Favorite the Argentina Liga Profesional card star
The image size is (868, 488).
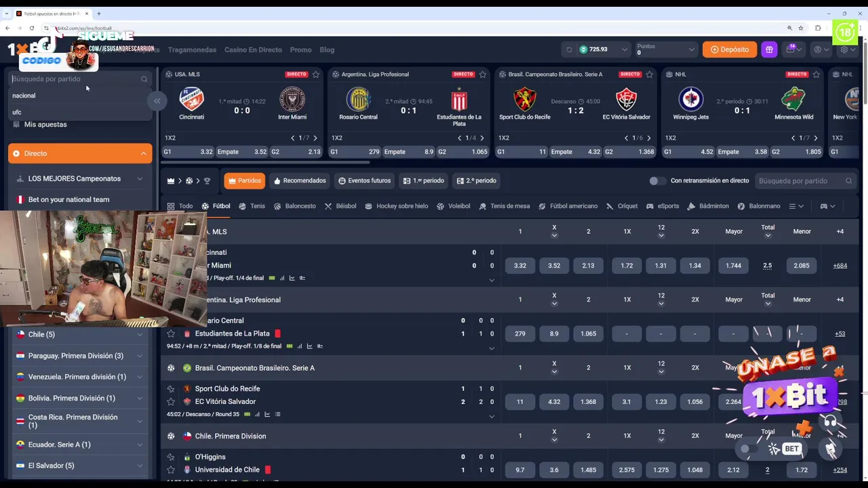(483, 74)
